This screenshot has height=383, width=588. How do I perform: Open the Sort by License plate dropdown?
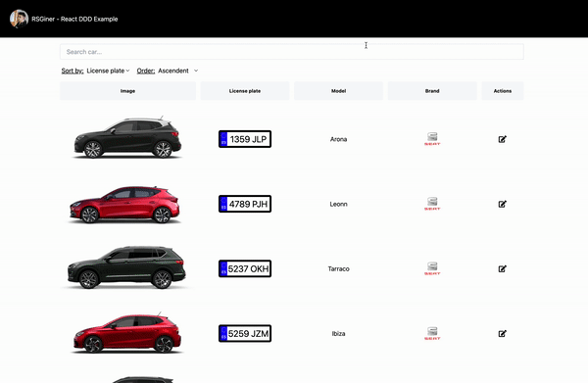coord(108,71)
